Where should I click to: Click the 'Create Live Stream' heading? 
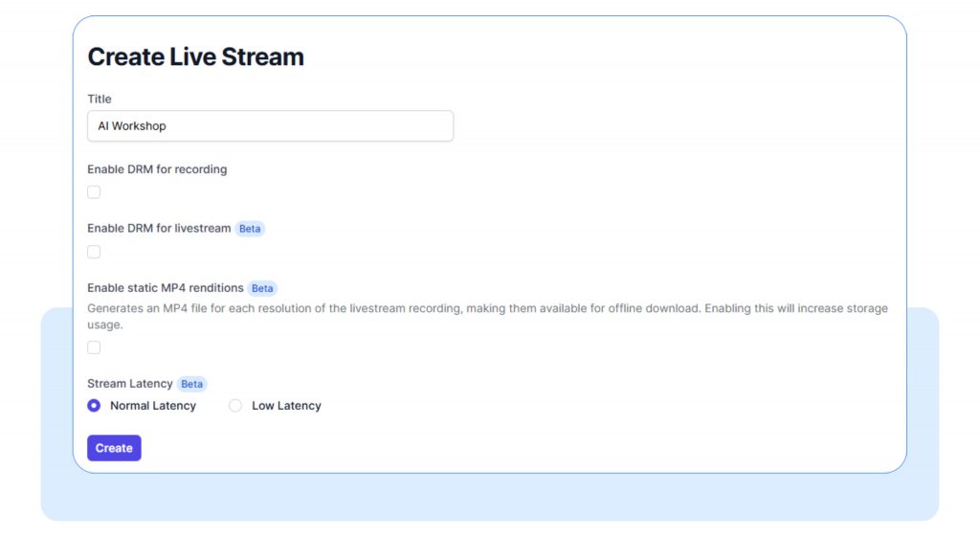pos(195,56)
